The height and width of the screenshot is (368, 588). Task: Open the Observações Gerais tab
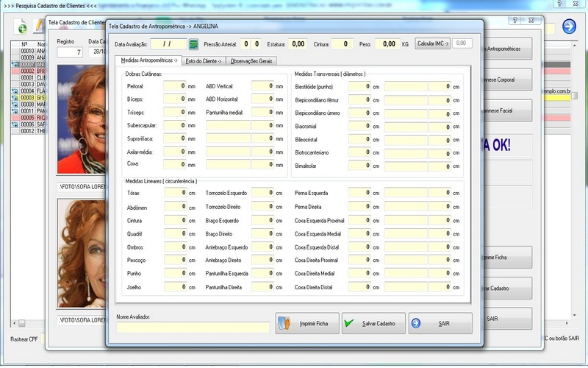[x=251, y=61]
